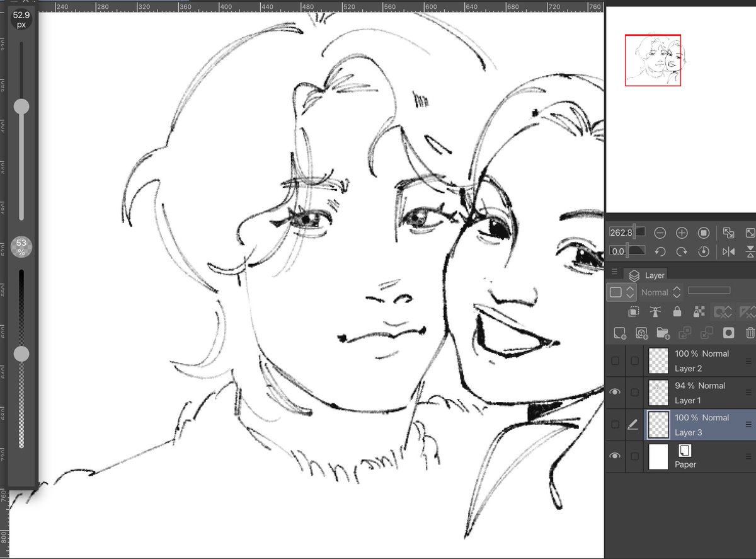This screenshot has width=756, height=559.
Task: Click the 'Paper' layer name
Action: coord(685,464)
